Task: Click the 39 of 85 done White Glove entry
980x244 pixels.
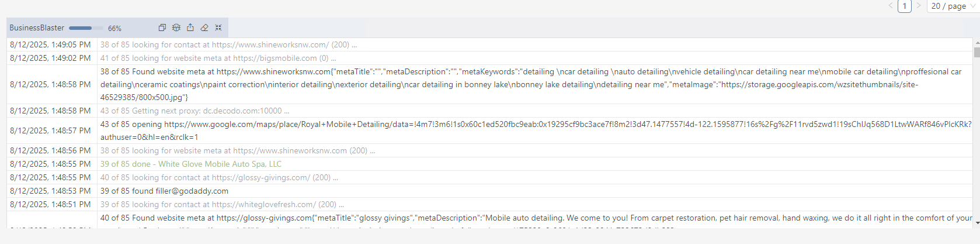Action: [x=190, y=164]
